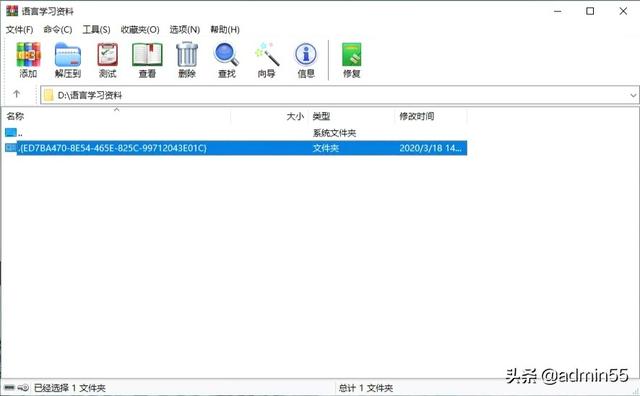
Task: Maximize the 语言学习资料 window
Action: [590, 11]
